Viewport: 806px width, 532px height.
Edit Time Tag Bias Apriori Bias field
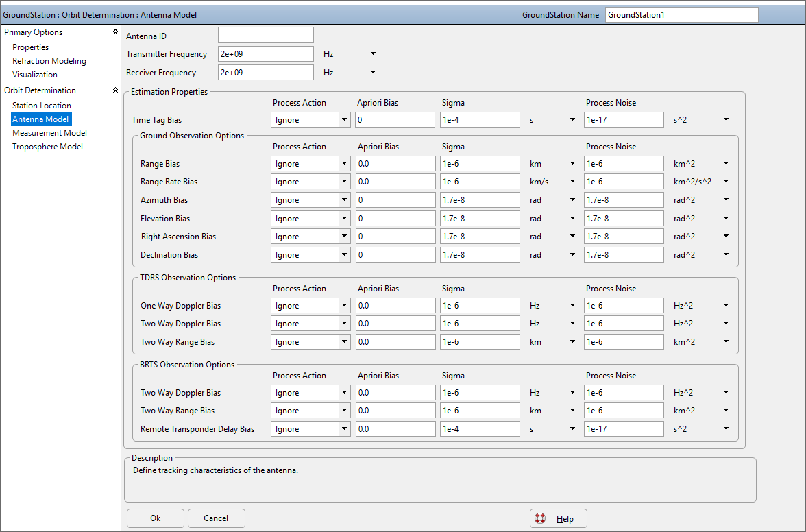tap(395, 120)
